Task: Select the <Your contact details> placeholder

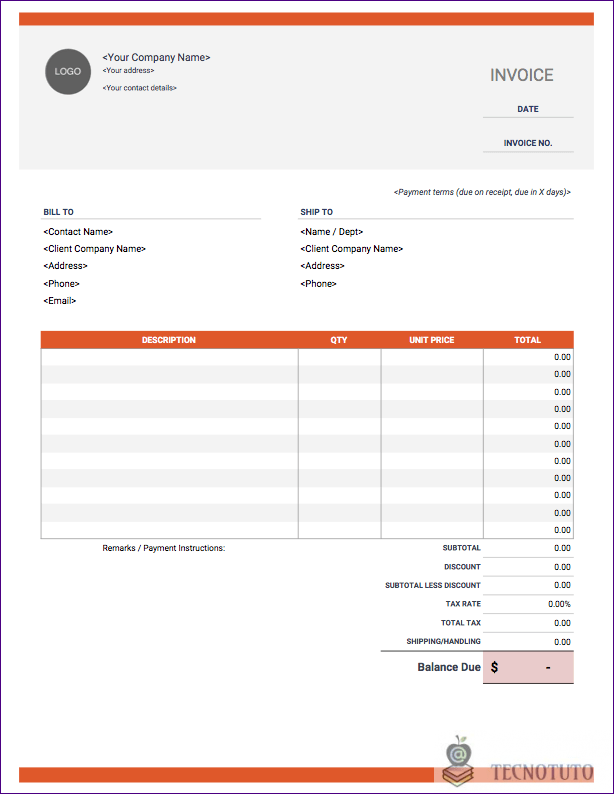Action: click(139, 88)
